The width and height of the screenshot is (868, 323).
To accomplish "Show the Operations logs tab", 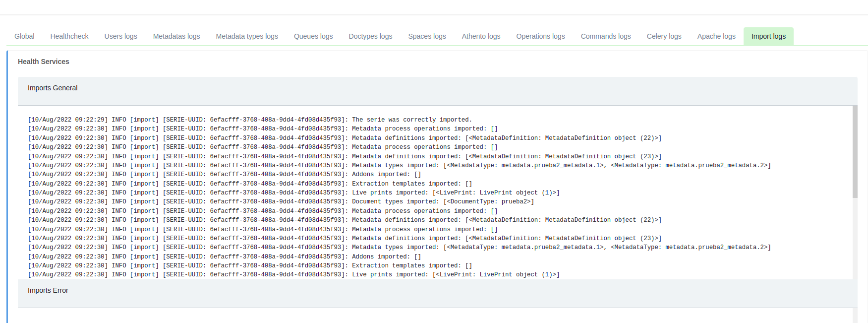I will point(540,36).
